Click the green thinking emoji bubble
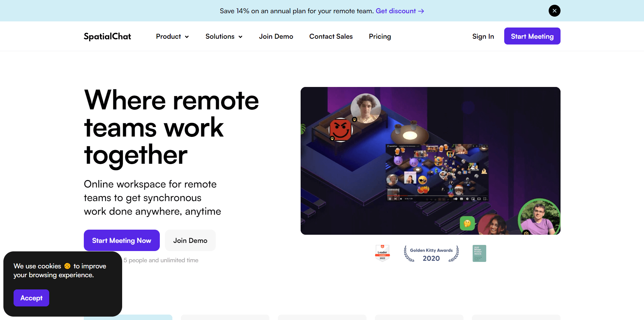644x320 pixels. 467,224
